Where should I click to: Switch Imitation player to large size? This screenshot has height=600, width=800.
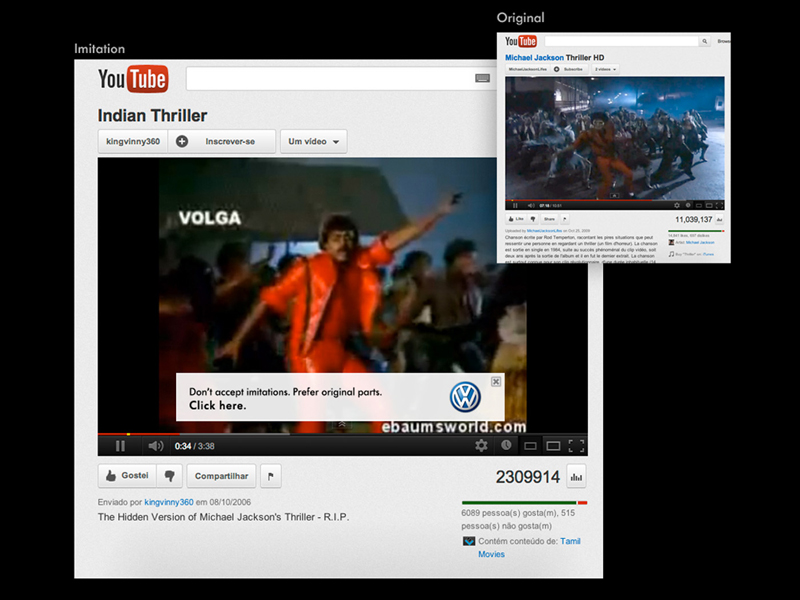553,446
